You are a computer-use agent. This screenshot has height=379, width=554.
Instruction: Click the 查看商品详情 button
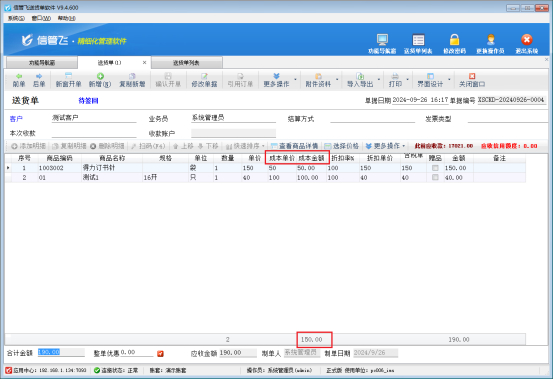pyautogui.click(x=294, y=146)
